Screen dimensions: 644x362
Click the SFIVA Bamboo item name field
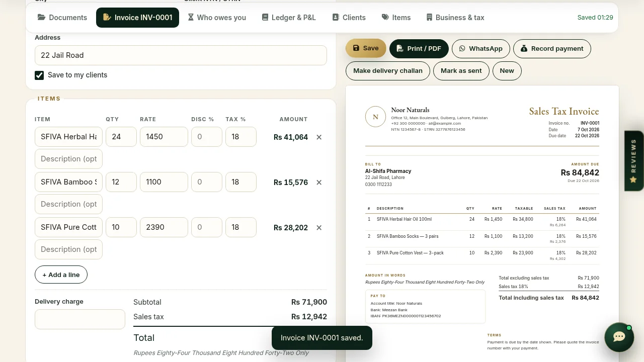[x=68, y=182]
